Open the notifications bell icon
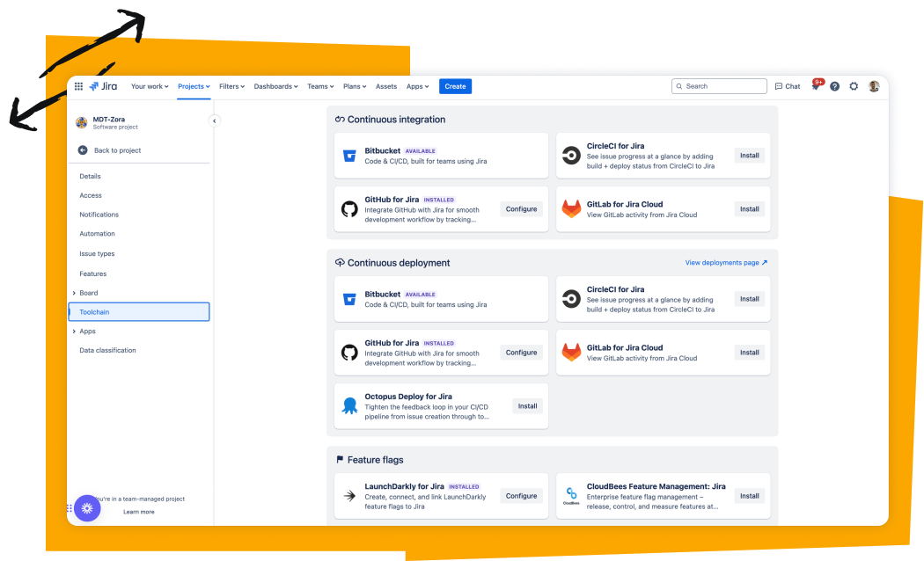924x561 pixels. coord(816,86)
